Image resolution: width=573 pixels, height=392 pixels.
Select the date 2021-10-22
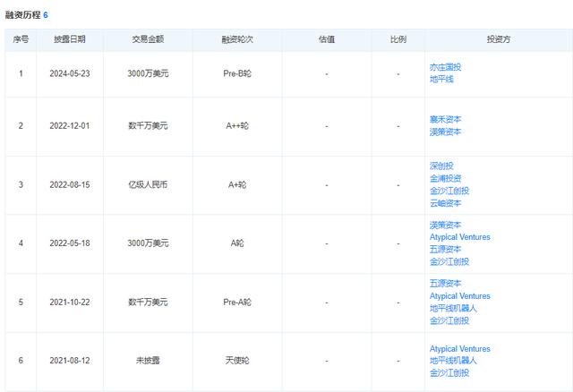pos(70,303)
